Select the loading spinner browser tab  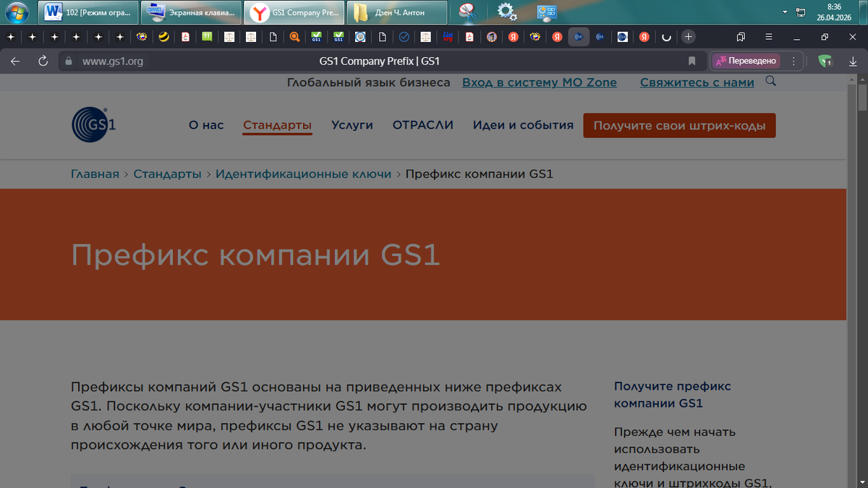(665, 36)
